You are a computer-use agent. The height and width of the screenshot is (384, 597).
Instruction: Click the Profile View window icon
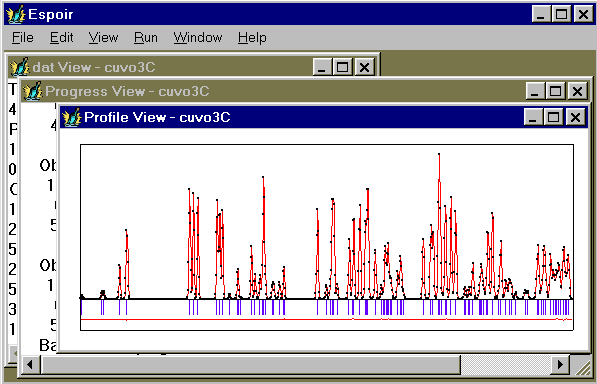tap(72, 117)
